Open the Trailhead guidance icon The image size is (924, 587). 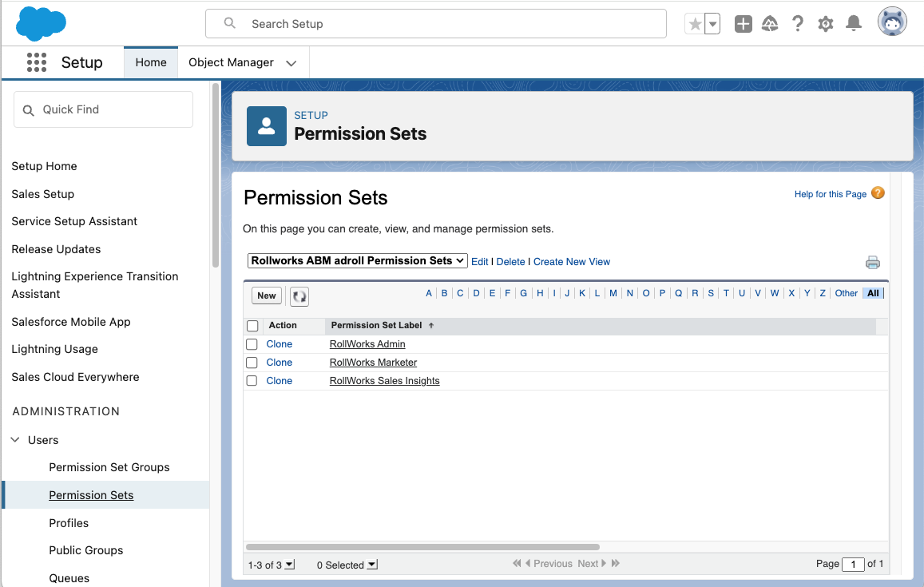(x=770, y=24)
